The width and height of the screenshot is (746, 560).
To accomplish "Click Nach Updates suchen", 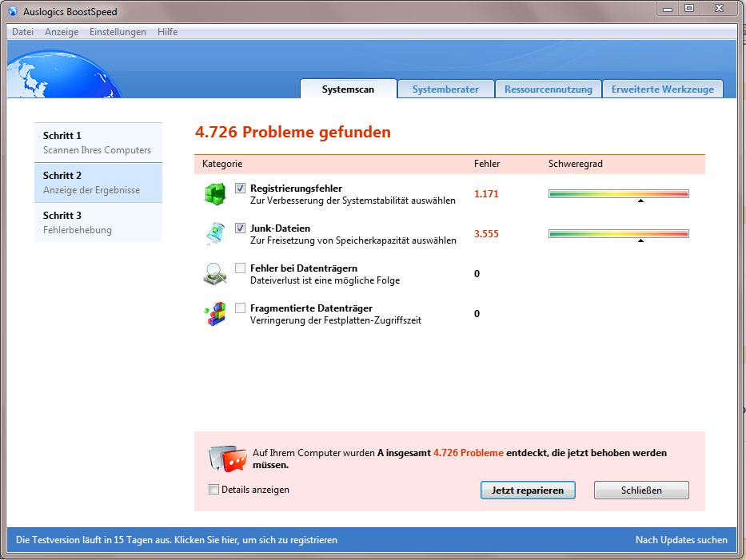I will (681, 540).
